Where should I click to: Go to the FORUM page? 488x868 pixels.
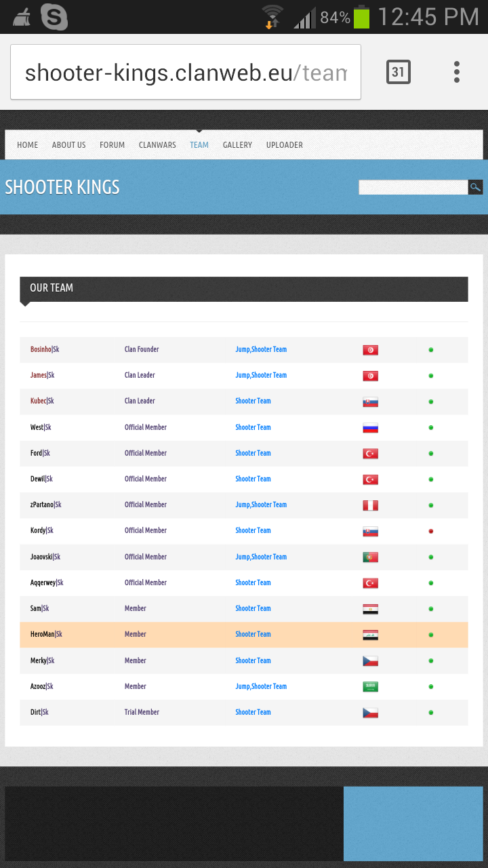113,145
